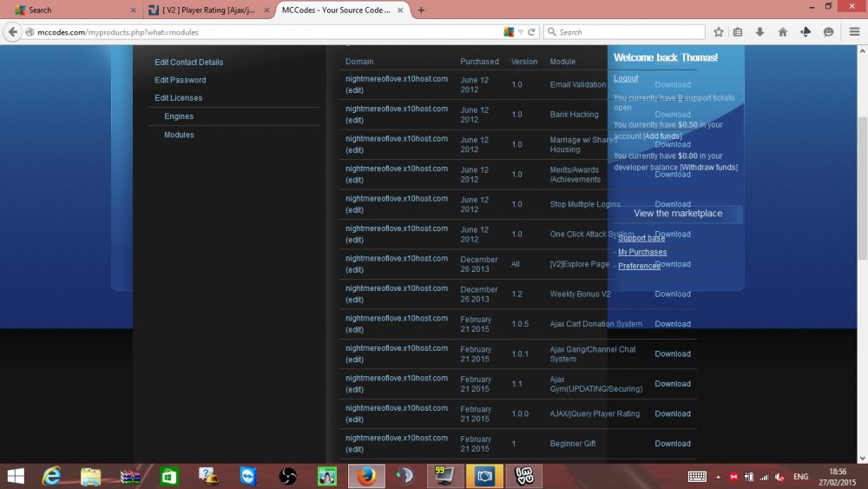The width and height of the screenshot is (868, 489).
Task: Open the address bar history dropdown arrow
Action: tap(521, 32)
